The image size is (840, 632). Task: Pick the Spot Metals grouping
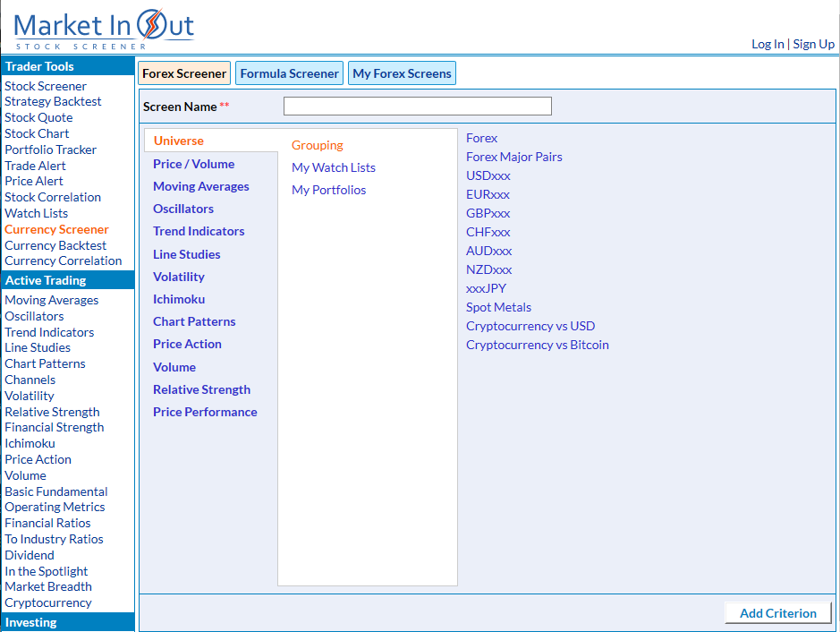coord(498,307)
